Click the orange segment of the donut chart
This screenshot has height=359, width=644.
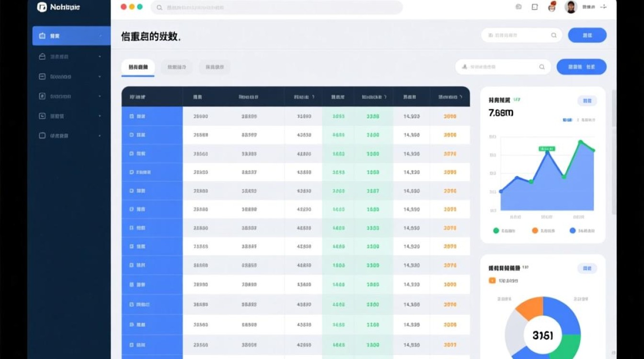[529, 307]
